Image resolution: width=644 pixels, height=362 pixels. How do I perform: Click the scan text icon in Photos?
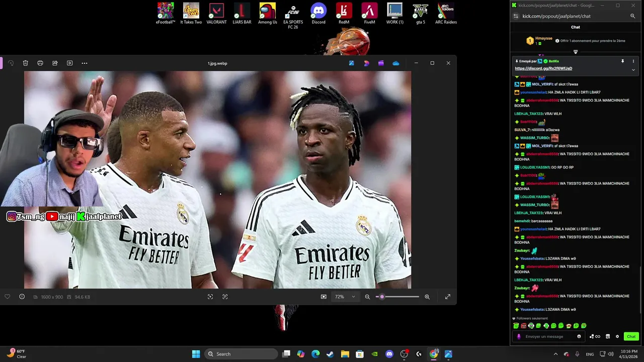pyautogui.click(x=225, y=297)
